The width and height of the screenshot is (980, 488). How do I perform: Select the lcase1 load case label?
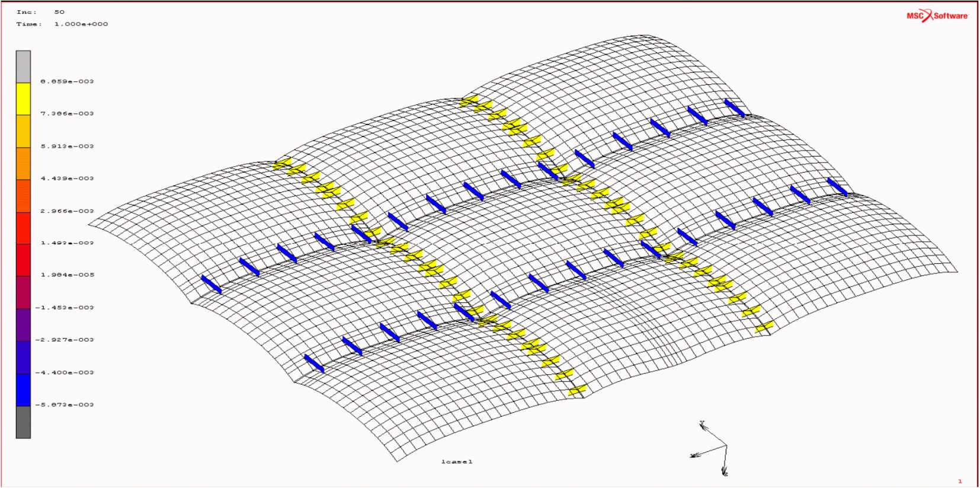457,461
